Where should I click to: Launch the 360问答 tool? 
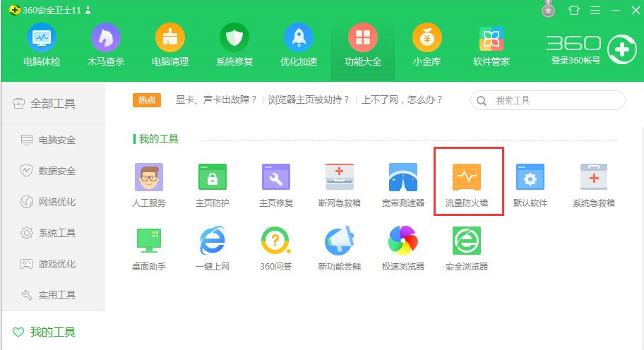point(276,248)
